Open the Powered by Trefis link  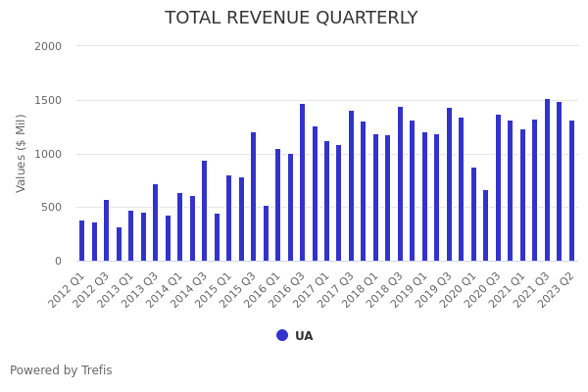click(61, 370)
